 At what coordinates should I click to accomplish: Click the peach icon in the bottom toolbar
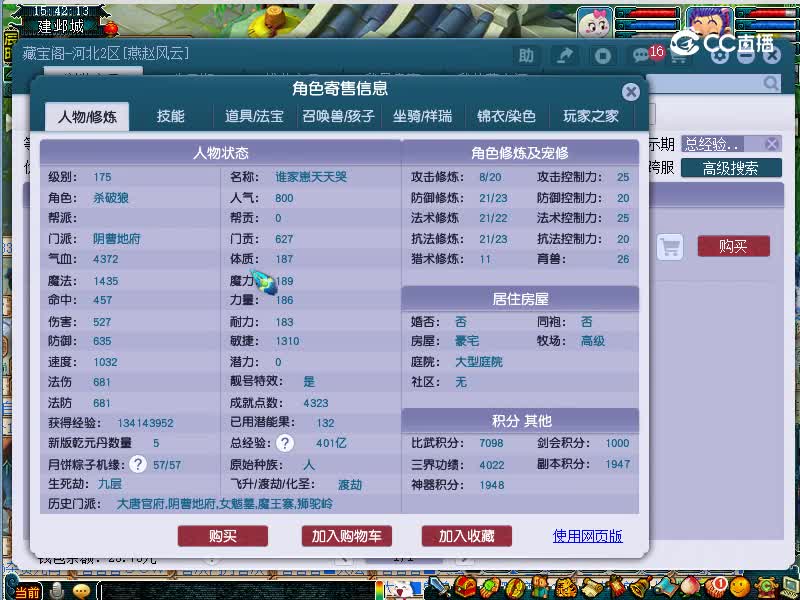click(x=689, y=587)
